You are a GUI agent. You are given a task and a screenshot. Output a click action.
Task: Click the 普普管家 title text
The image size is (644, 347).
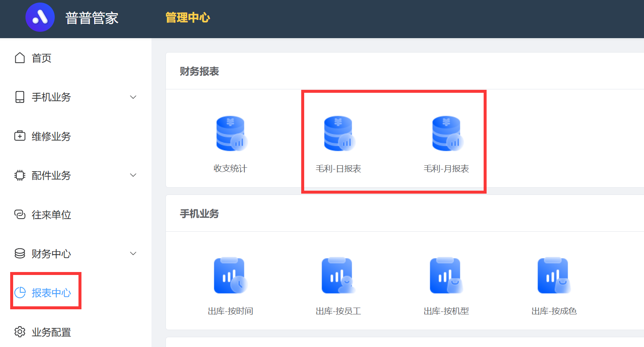pos(92,18)
